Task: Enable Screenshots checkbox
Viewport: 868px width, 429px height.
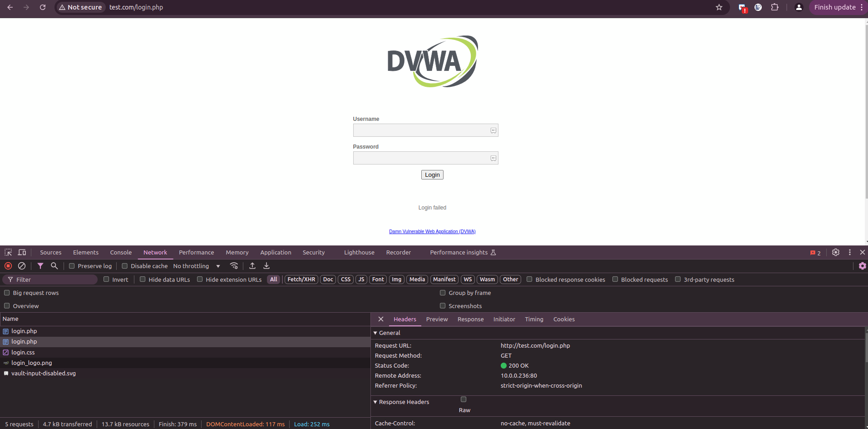Action: tap(443, 306)
